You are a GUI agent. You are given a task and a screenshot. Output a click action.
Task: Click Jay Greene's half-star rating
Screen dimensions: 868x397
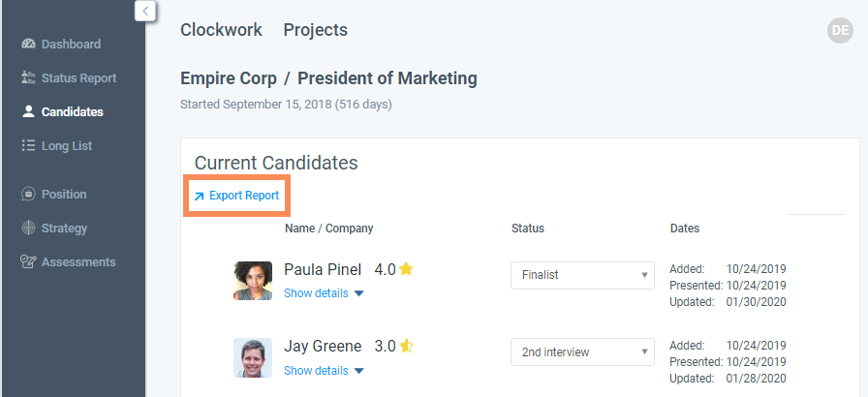pyautogui.click(x=407, y=346)
